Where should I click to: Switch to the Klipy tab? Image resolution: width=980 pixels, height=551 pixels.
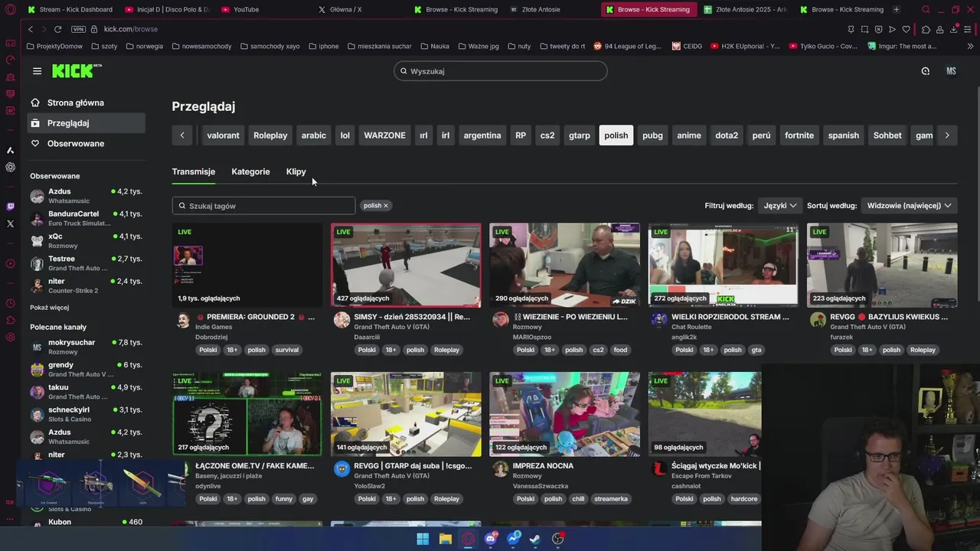point(296,171)
